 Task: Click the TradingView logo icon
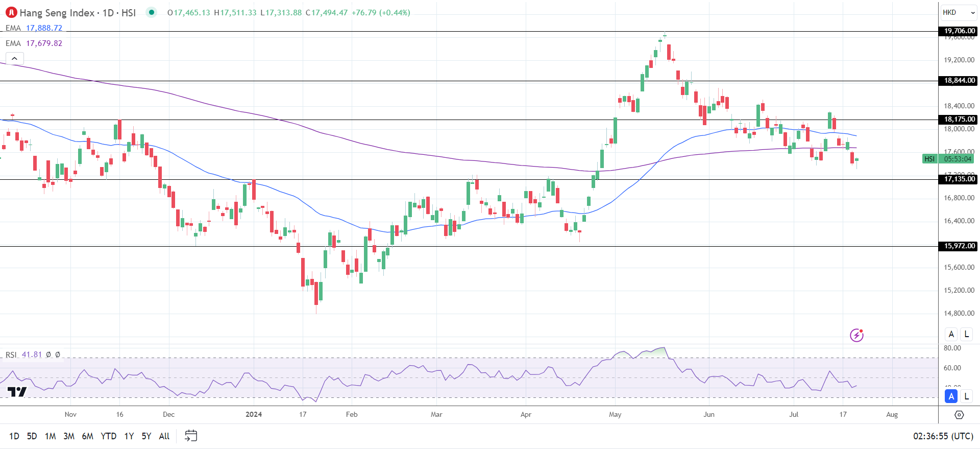[17, 392]
